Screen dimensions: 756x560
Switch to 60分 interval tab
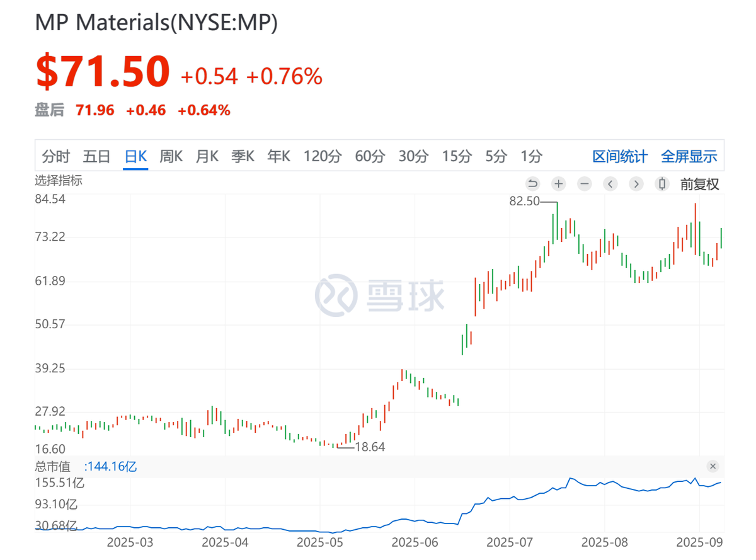click(x=370, y=156)
